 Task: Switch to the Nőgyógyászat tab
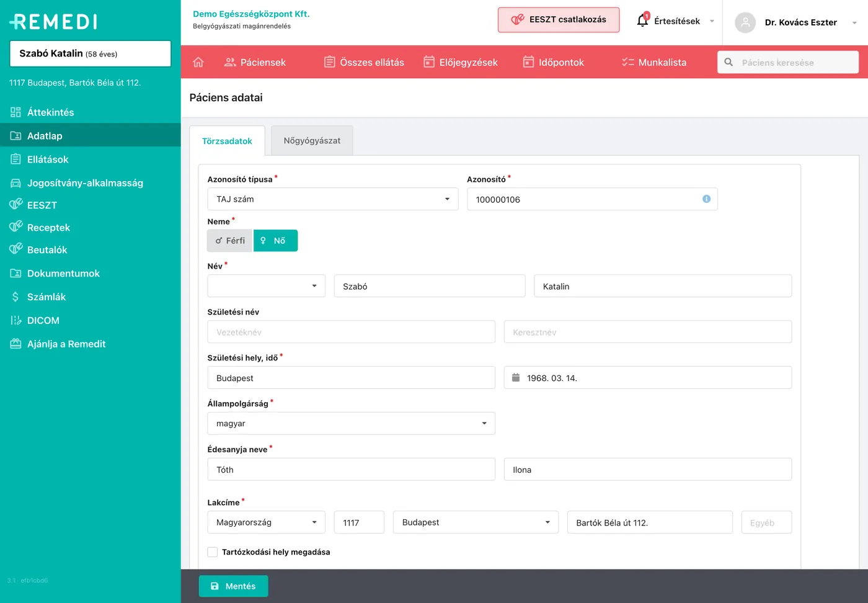tap(312, 141)
